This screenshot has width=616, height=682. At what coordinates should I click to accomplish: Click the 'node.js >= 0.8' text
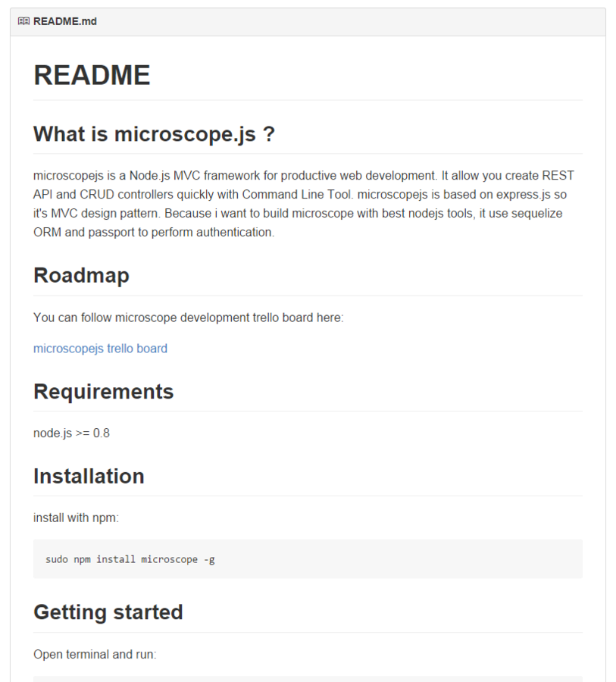coord(71,433)
